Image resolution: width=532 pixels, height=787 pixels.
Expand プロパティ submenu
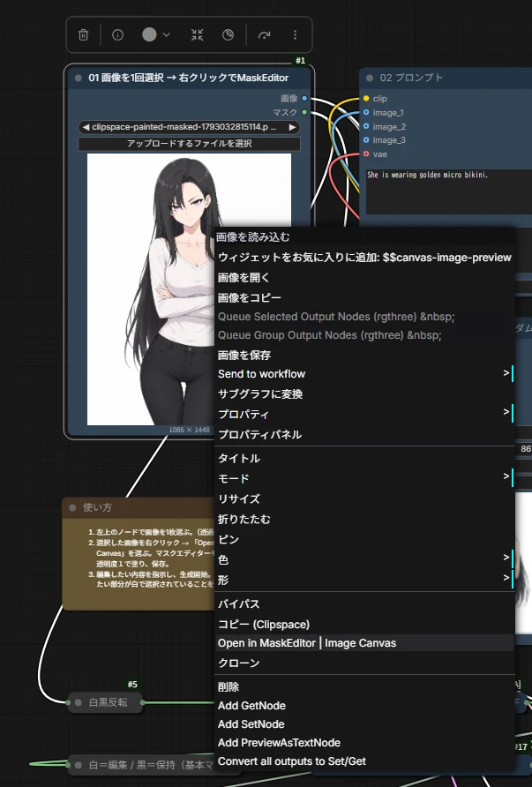pos(365,414)
